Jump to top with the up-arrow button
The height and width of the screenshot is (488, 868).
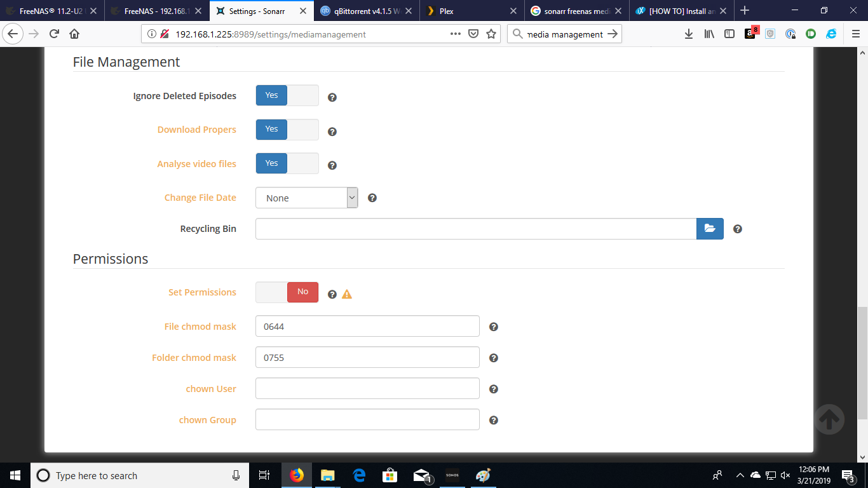coord(829,419)
